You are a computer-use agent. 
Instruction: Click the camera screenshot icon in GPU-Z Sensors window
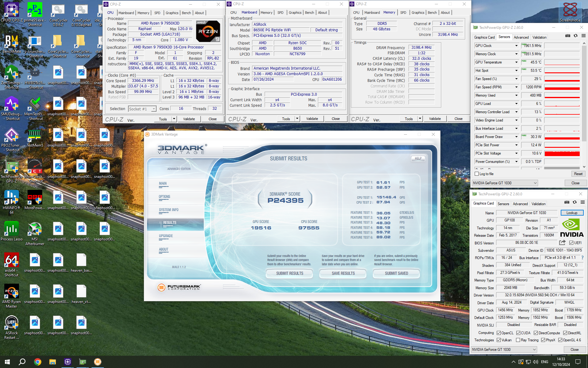tap(568, 36)
